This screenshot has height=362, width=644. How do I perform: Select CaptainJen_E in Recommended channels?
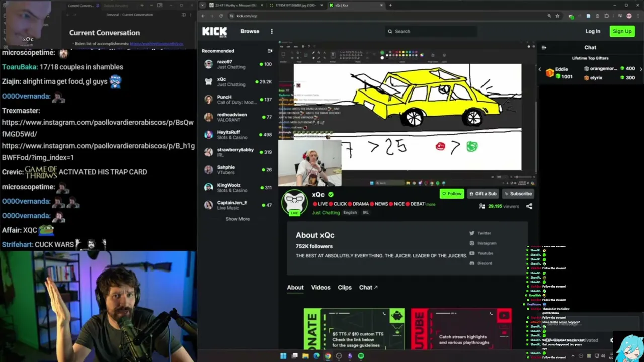[237, 205]
